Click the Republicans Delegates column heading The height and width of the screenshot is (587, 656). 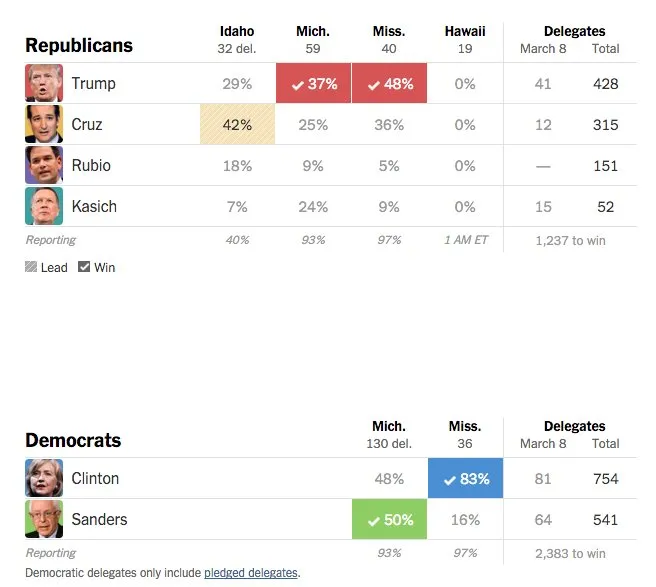[x=574, y=31]
